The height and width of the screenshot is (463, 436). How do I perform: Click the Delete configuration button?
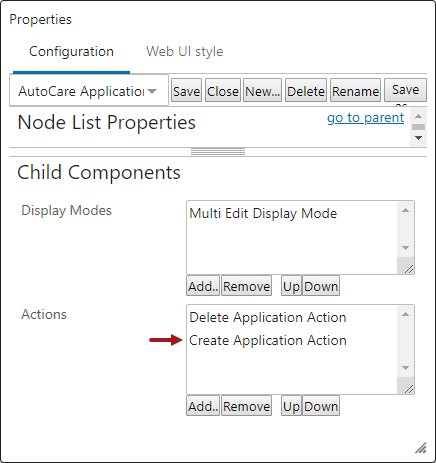[306, 91]
